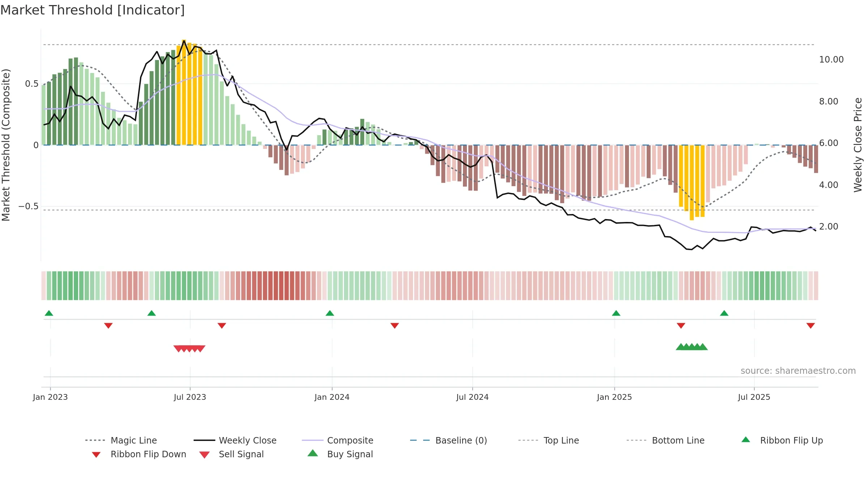Image resolution: width=868 pixels, height=488 pixels.
Task: Click the 0.5 left axis tick label
Action: [32, 84]
